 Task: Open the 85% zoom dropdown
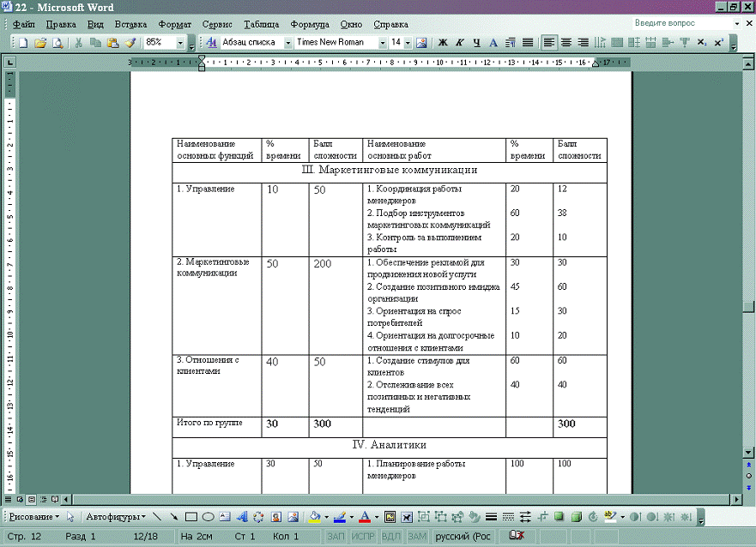pyautogui.click(x=180, y=42)
